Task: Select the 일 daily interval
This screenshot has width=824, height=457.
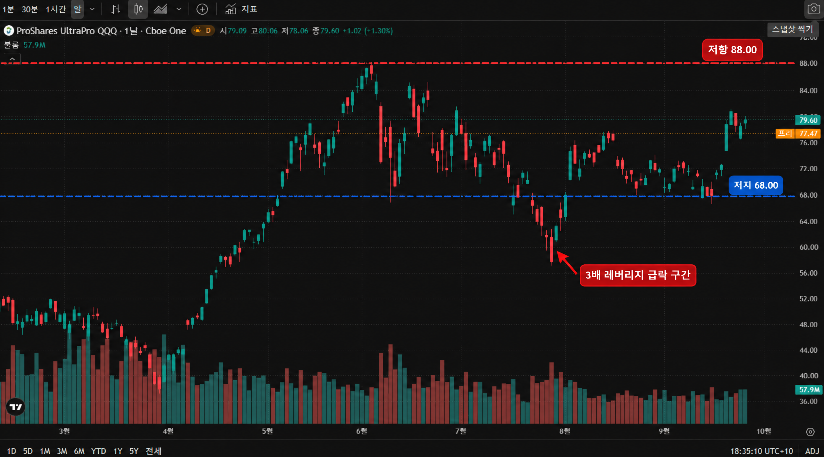Action: pyautogui.click(x=77, y=9)
